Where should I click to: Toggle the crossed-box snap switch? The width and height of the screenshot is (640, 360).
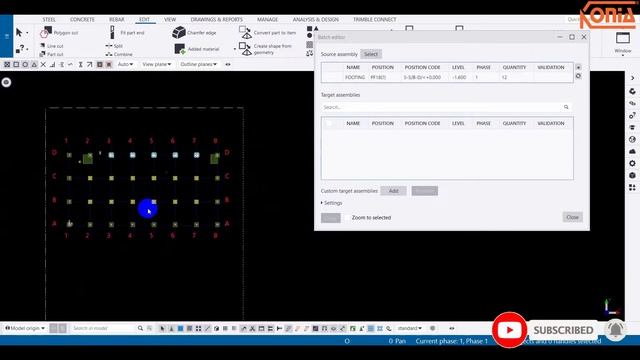(7, 64)
